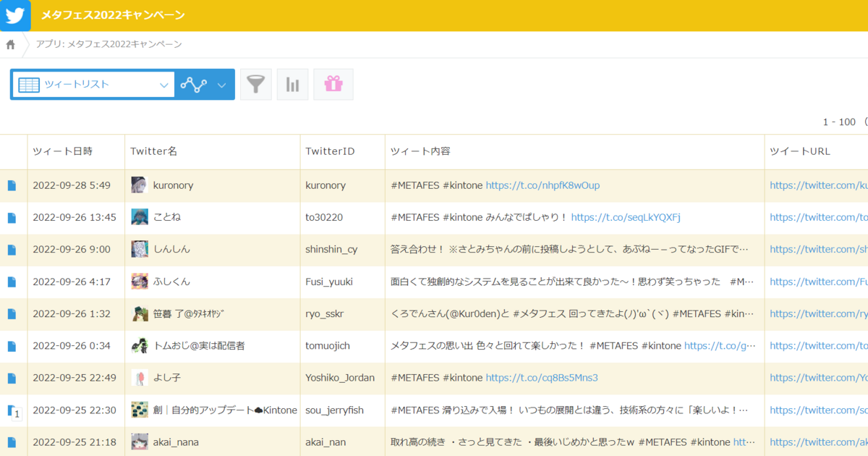The width and height of the screenshot is (868, 456).
Task: Click トムおじ profile avatar
Action: (140, 345)
